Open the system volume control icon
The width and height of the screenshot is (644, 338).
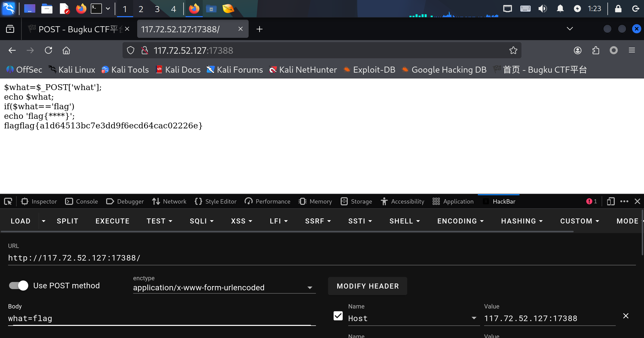pyautogui.click(x=542, y=9)
